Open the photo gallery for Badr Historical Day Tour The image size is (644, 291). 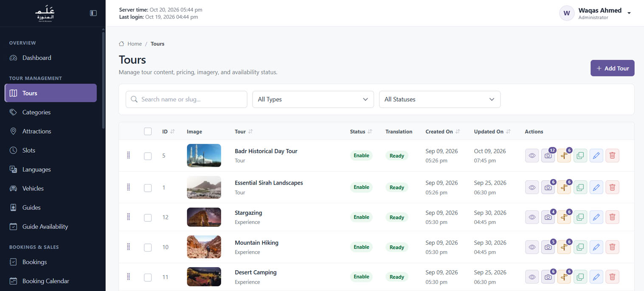click(548, 156)
